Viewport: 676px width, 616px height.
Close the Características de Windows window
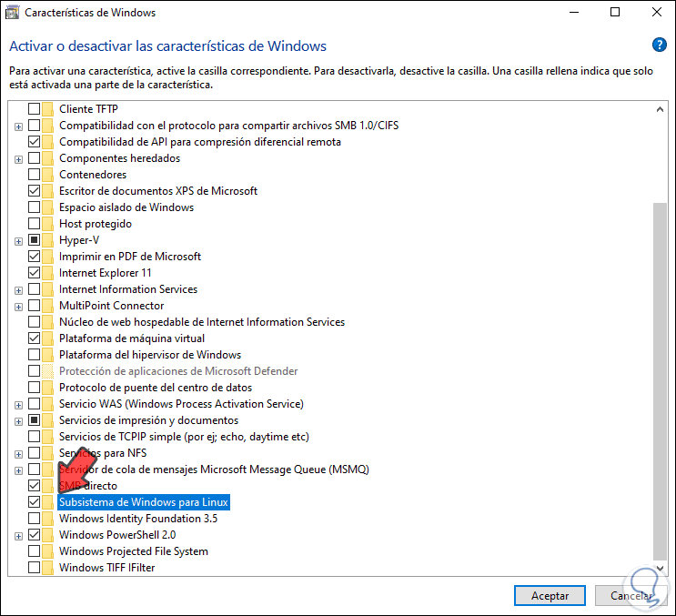tap(657, 12)
